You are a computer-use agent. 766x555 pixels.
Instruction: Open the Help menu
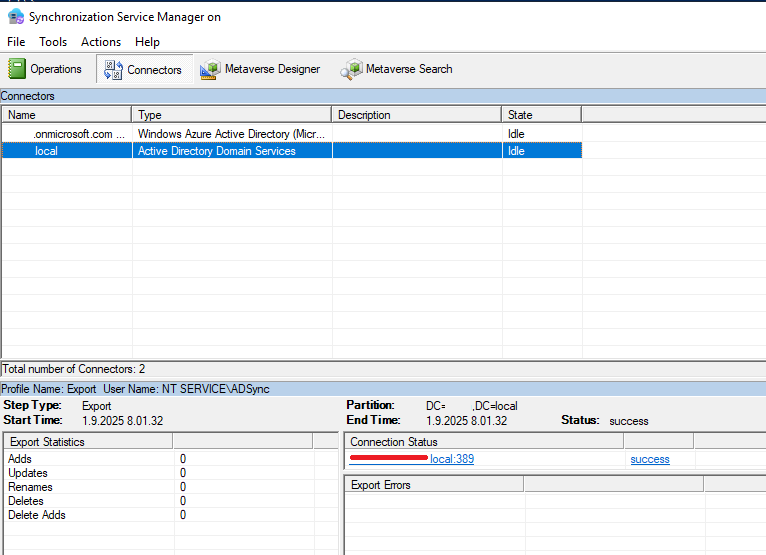click(147, 42)
